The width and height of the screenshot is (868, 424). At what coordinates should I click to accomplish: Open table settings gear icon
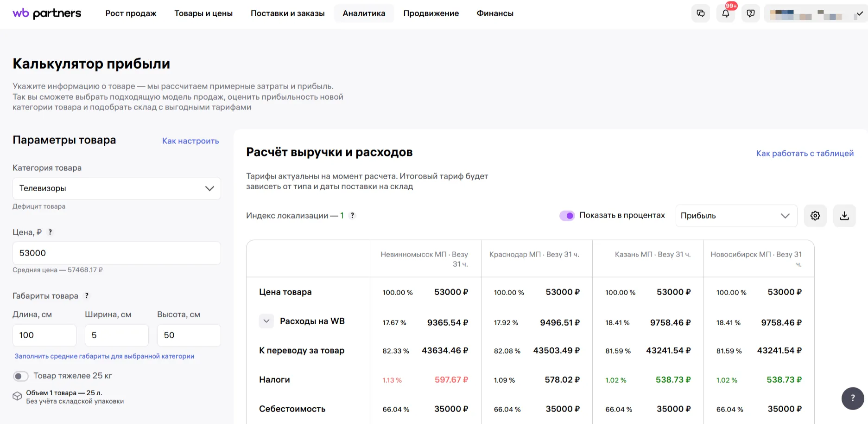pyautogui.click(x=815, y=216)
